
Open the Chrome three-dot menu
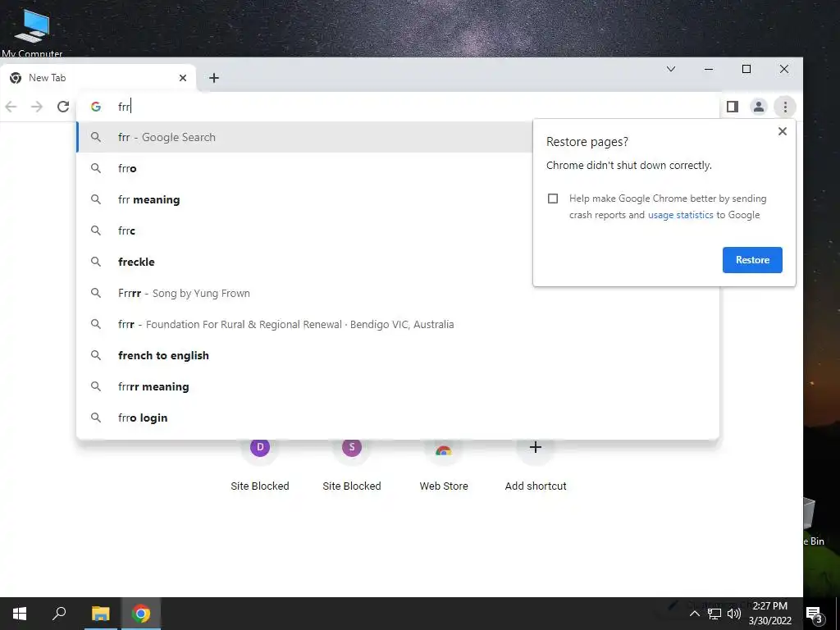click(x=785, y=107)
